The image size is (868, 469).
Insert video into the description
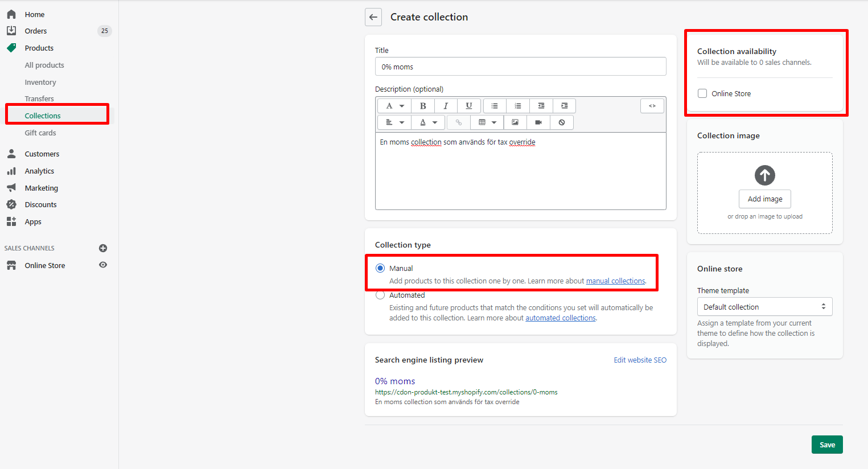tap(538, 122)
